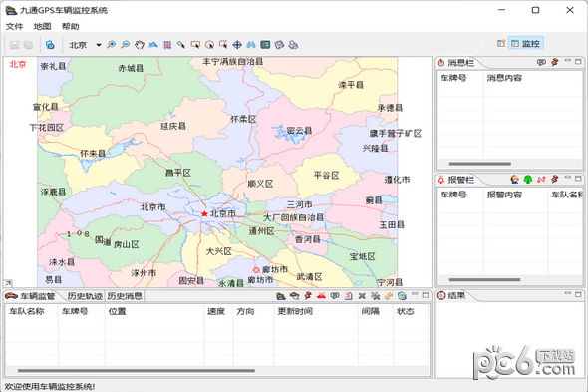Click the printer icon in toolbar
Image resolution: width=588 pixels, height=392 pixels.
[293, 45]
